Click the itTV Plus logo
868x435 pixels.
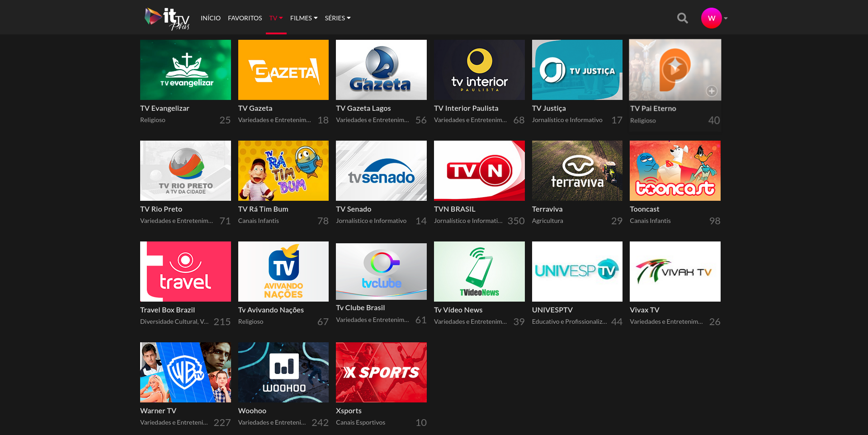(167, 19)
